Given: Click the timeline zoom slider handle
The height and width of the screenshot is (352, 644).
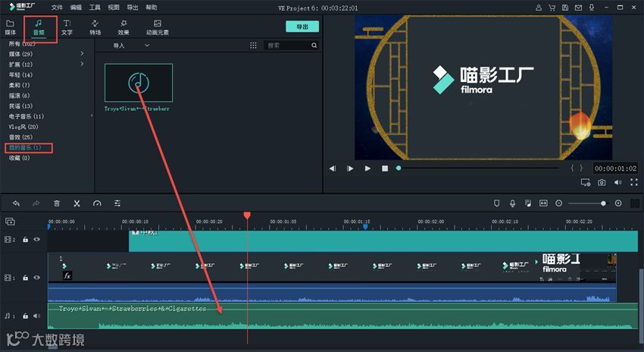Looking at the screenshot, I should click(x=603, y=203).
